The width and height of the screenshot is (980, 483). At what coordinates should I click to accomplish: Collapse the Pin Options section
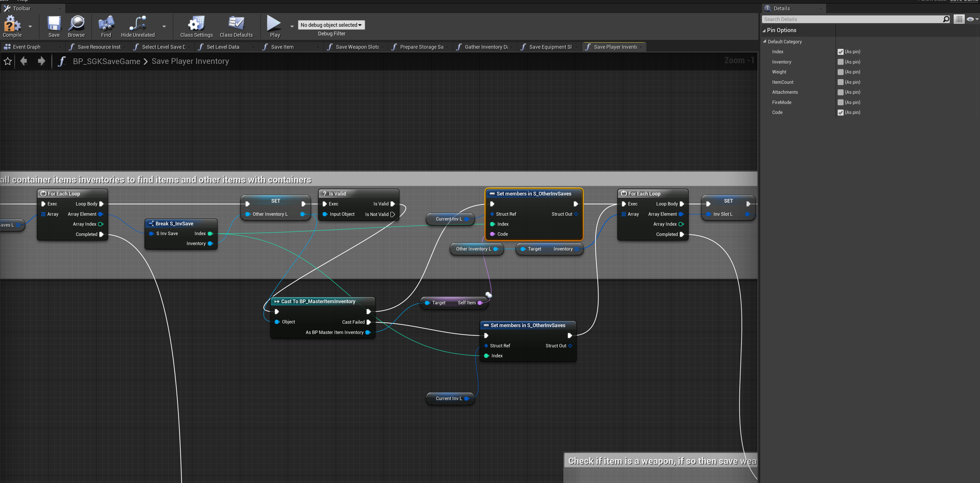764,30
